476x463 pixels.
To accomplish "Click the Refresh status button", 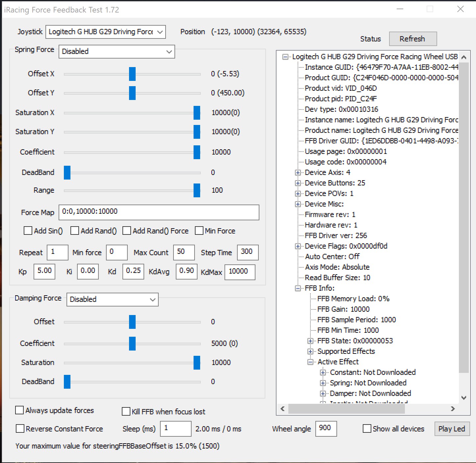I will click(x=413, y=39).
